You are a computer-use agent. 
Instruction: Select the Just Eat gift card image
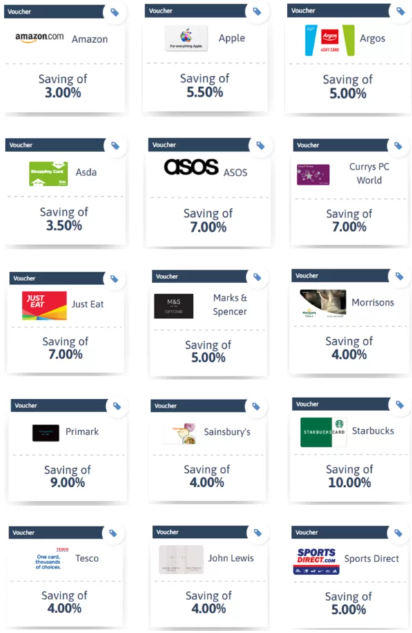point(44,305)
